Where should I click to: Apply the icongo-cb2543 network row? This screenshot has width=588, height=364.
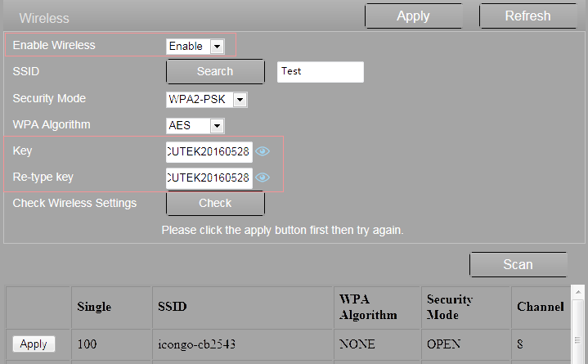pos(34,344)
